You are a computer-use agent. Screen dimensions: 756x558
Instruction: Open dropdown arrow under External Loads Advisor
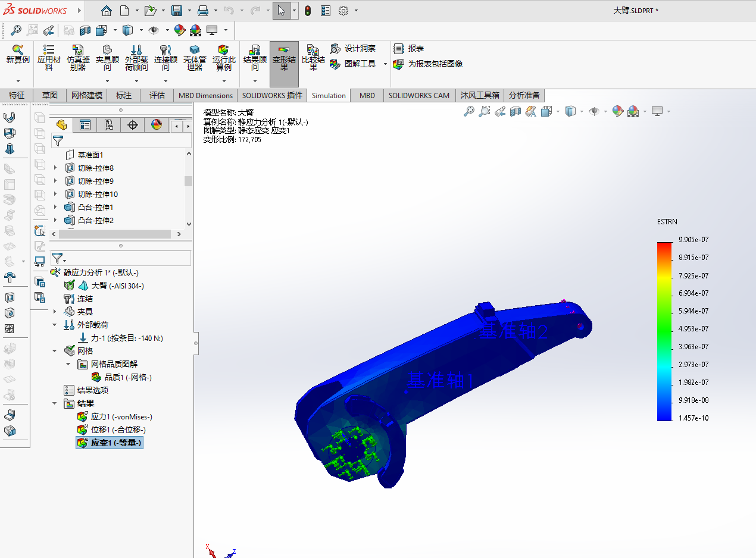[136, 81]
